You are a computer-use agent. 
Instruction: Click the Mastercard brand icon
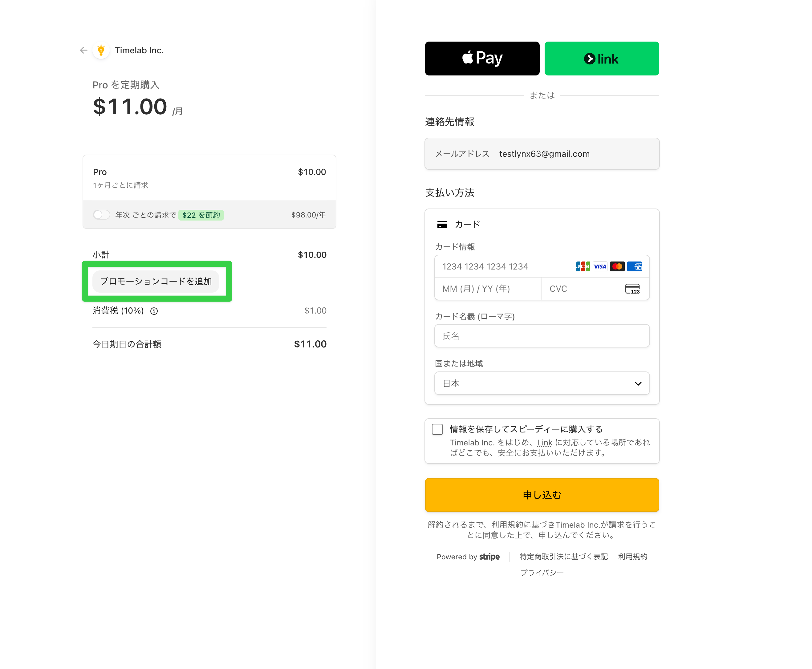tap(617, 266)
